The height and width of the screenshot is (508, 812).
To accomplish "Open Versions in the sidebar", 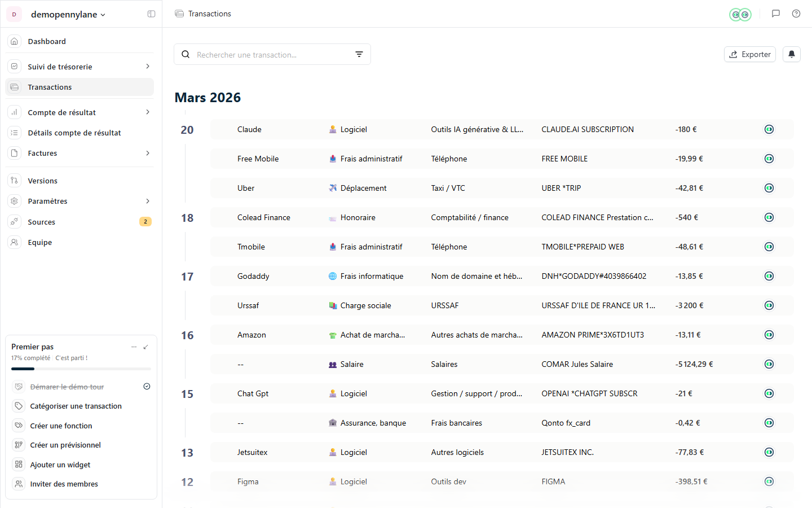I will pos(80,181).
